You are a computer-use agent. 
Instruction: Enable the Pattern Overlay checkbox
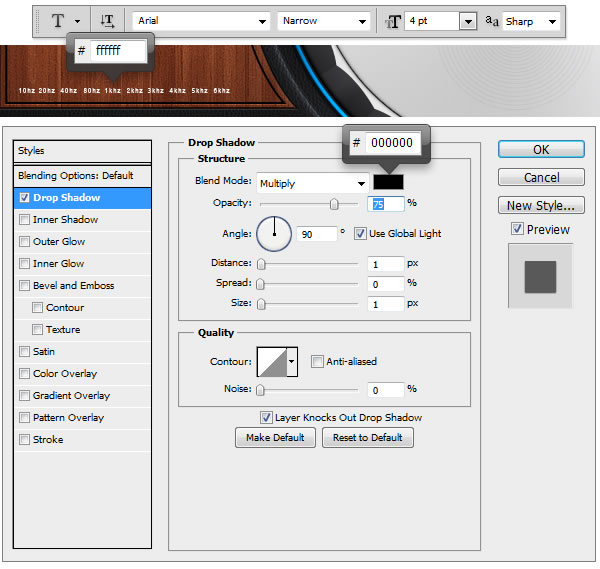(24, 417)
